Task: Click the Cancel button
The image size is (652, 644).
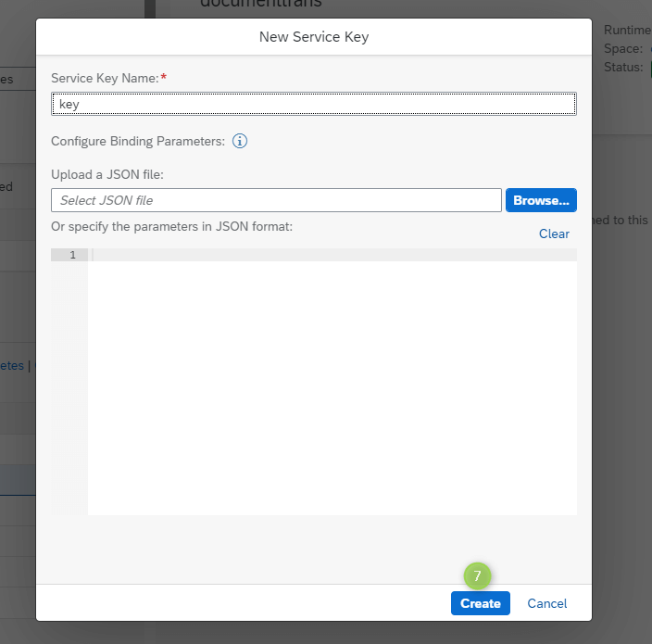Action: click(x=546, y=603)
